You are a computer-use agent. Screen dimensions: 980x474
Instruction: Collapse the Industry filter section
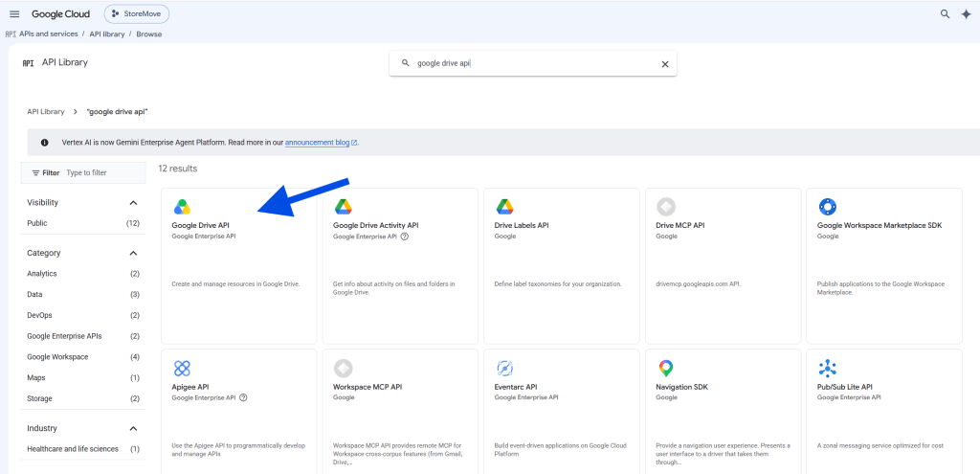[x=132, y=428]
